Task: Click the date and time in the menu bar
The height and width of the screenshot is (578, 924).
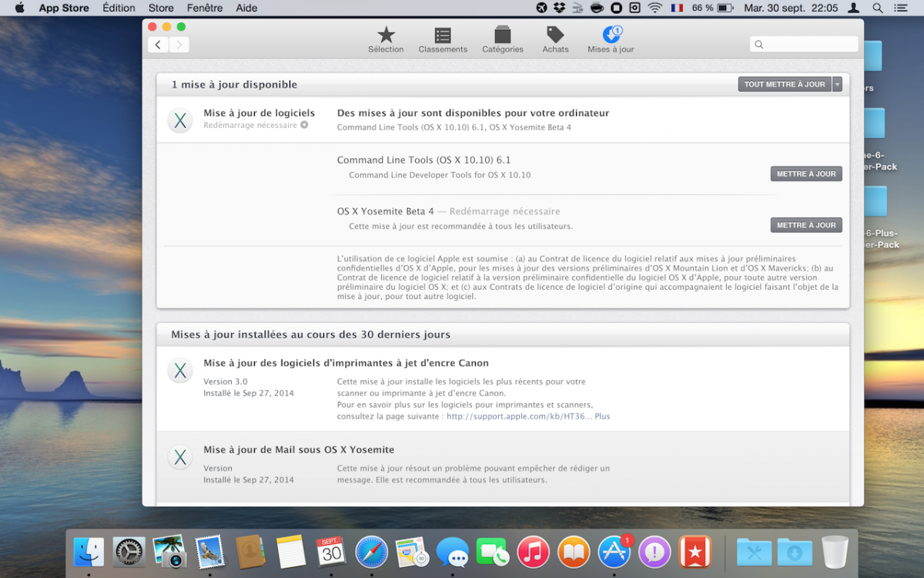Action: click(x=791, y=8)
